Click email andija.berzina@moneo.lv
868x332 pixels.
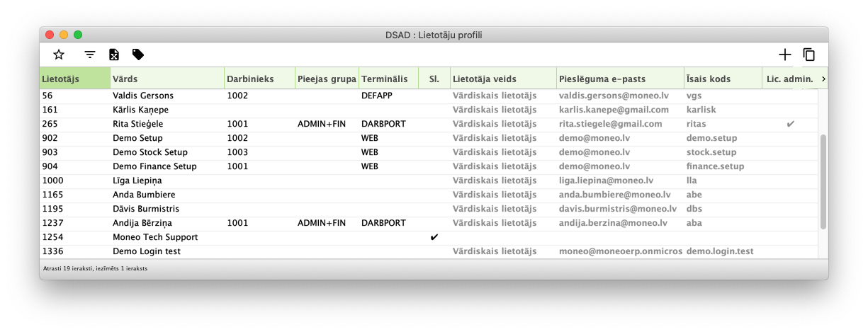[614, 223]
